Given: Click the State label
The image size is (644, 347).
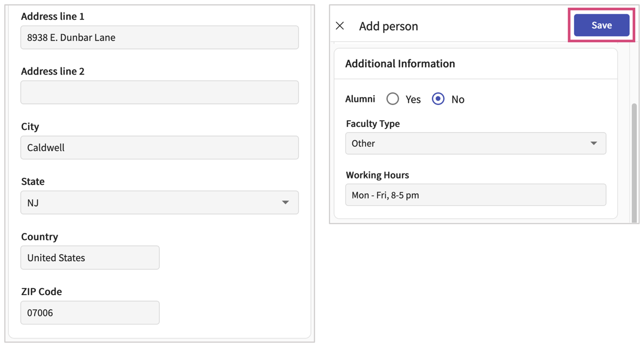Looking at the screenshot, I should click(33, 181).
